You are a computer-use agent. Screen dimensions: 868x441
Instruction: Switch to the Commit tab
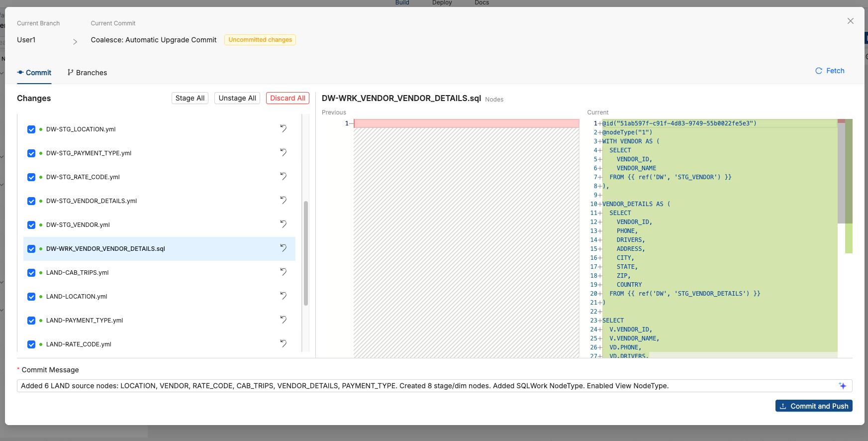(x=34, y=73)
